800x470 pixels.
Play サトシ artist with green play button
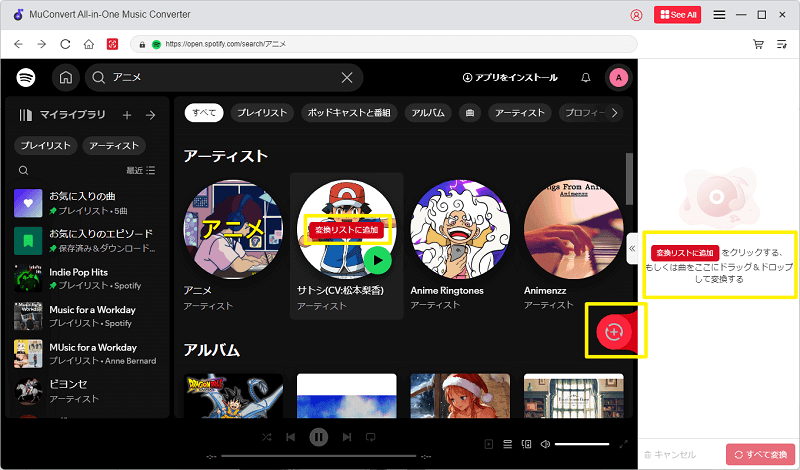[x=378, y=260]
